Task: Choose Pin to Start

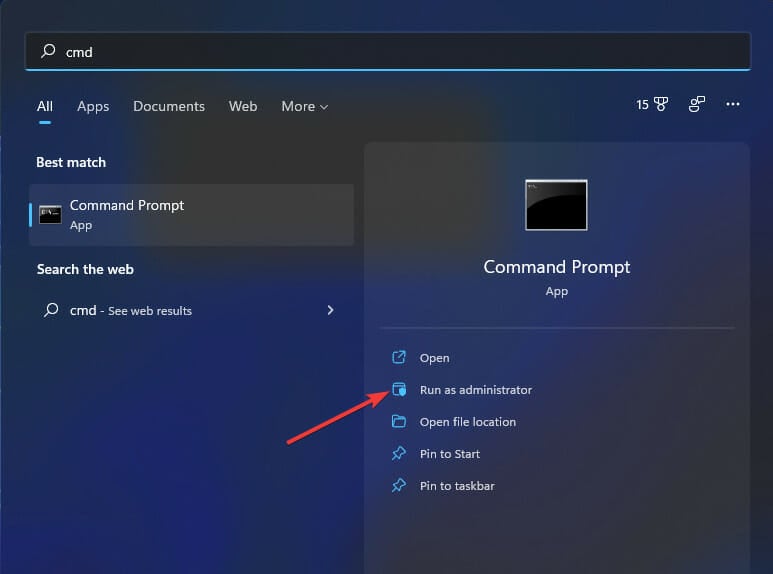Action: click(450, 454)
